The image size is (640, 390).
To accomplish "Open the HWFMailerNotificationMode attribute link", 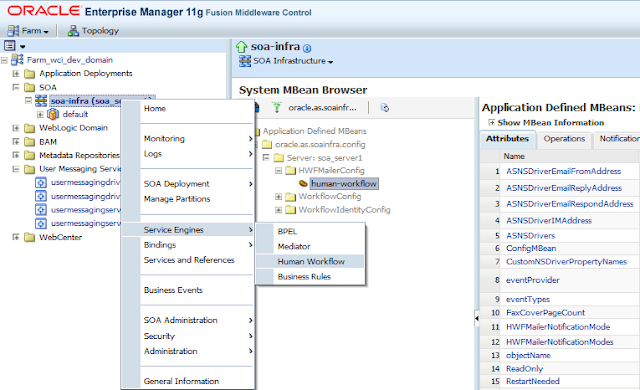I will [558, 327].
